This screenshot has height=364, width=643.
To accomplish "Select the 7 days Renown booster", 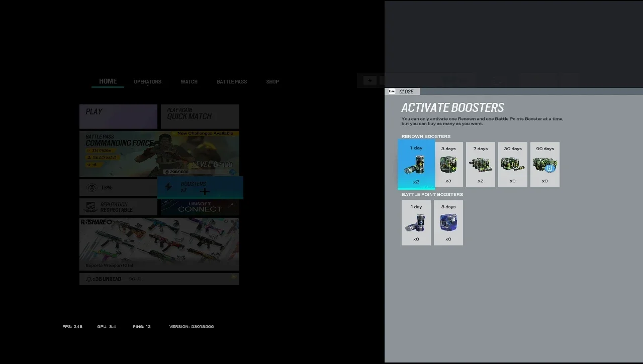I will (x=481, y=165).
